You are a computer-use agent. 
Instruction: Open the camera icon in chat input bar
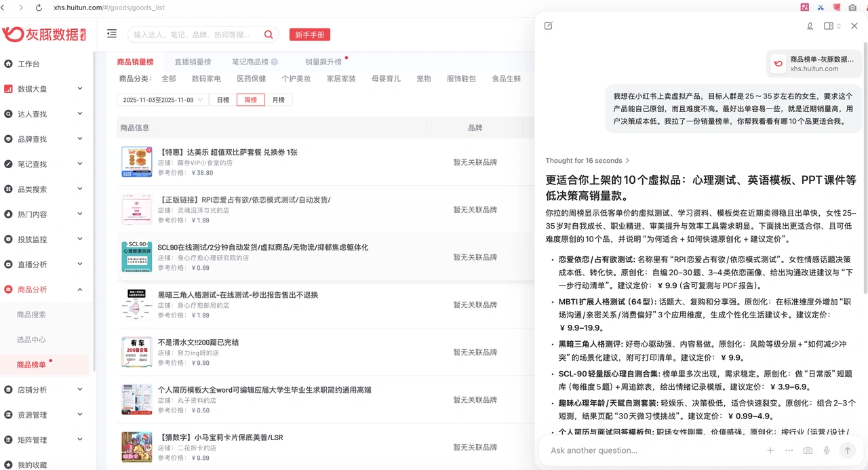[x=807, y=450]
